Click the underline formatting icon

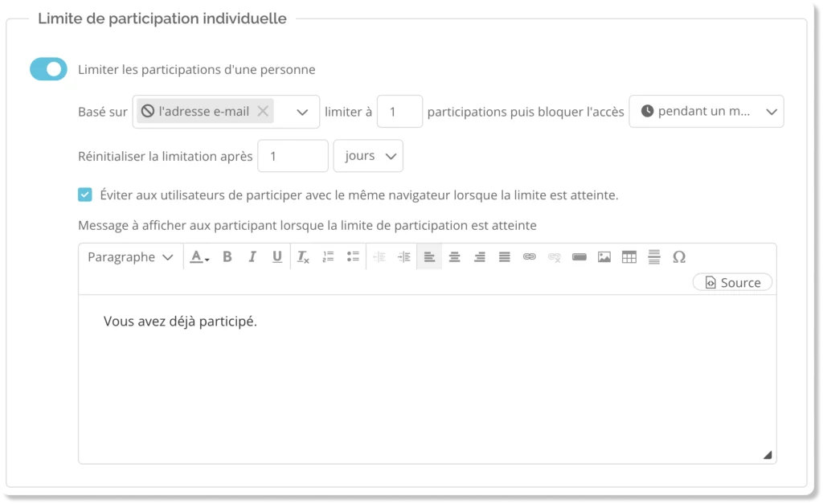pos(277,257)
